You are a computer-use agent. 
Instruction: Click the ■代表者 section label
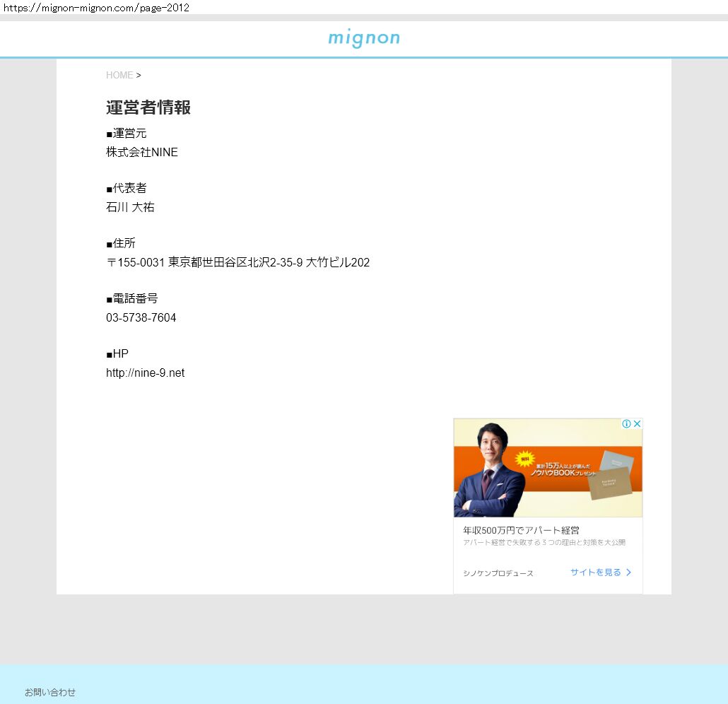click(x=127, y=188)
